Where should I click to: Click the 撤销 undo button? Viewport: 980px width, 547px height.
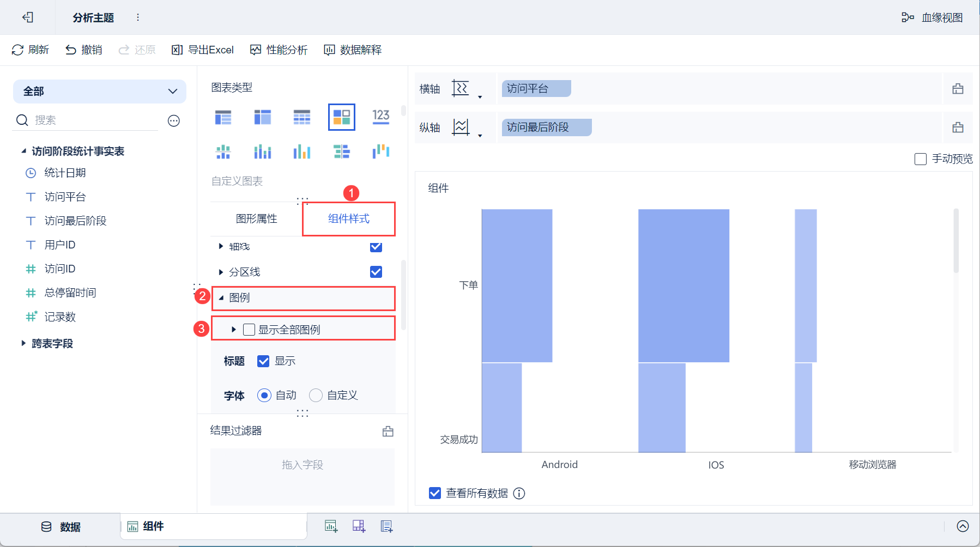tap(84, 50)
